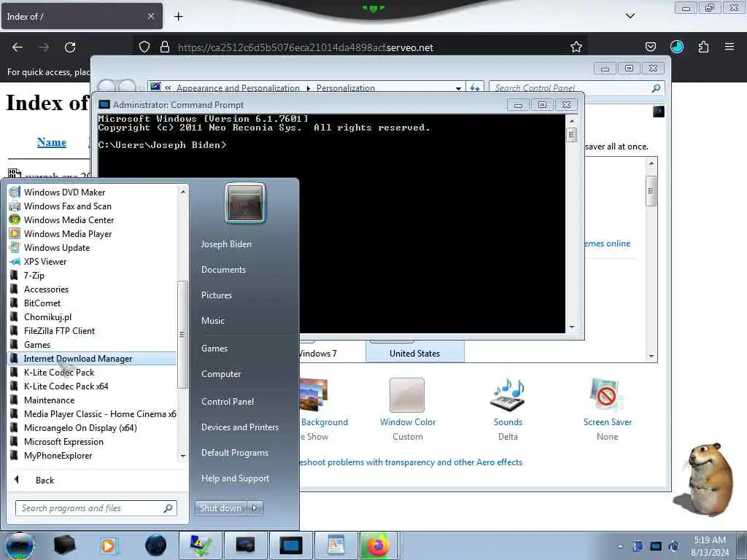747x560 pixels.
Task: Focus the Search programs and files box
Action: (96, 508)
